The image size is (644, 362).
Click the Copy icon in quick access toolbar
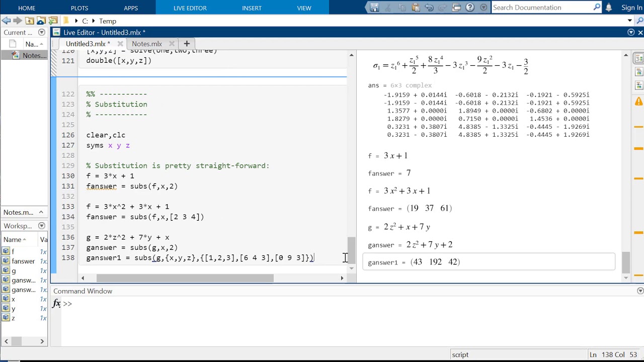click(402, 7)
